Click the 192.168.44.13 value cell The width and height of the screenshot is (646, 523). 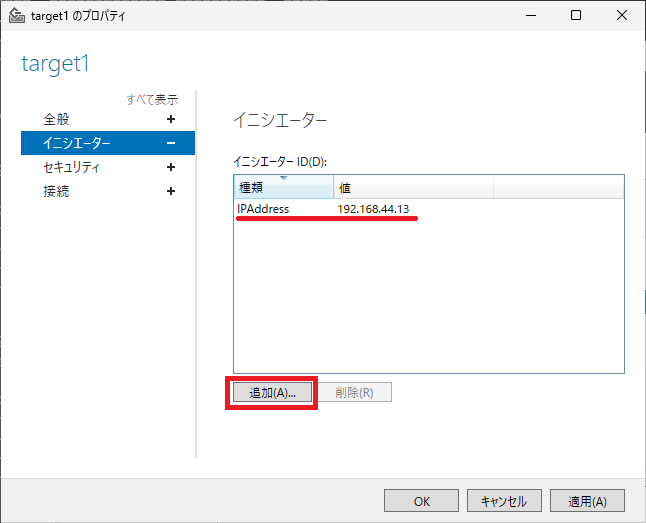[x=373, y=209]
